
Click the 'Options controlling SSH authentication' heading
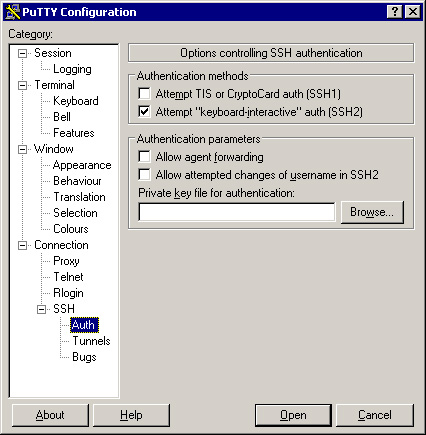(x=271, y=53)
